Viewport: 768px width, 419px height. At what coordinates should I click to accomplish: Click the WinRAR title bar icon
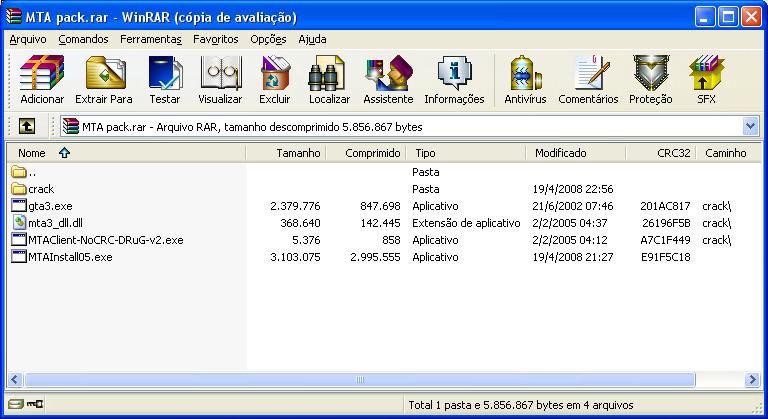(x=13, y=17)
